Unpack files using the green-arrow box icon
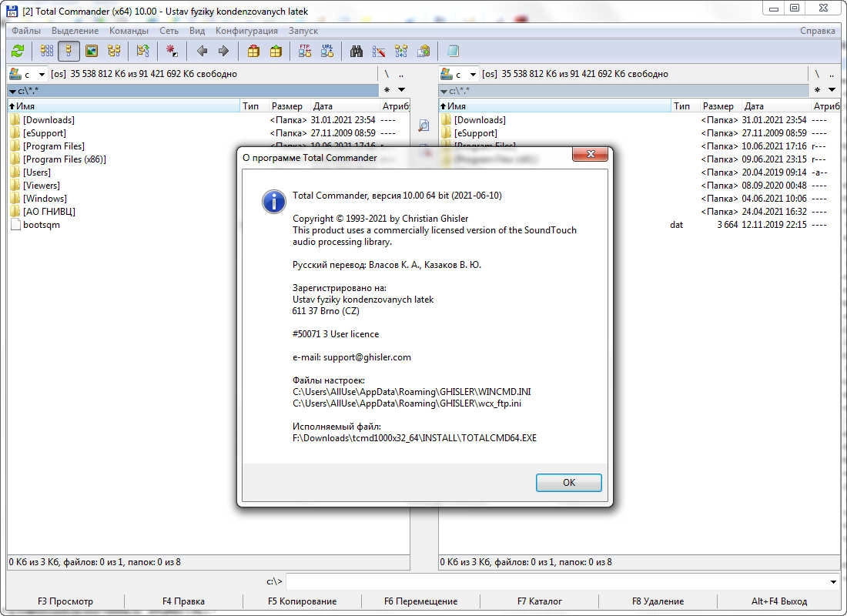This screenshot has width=847, height=616. point(276,52)
